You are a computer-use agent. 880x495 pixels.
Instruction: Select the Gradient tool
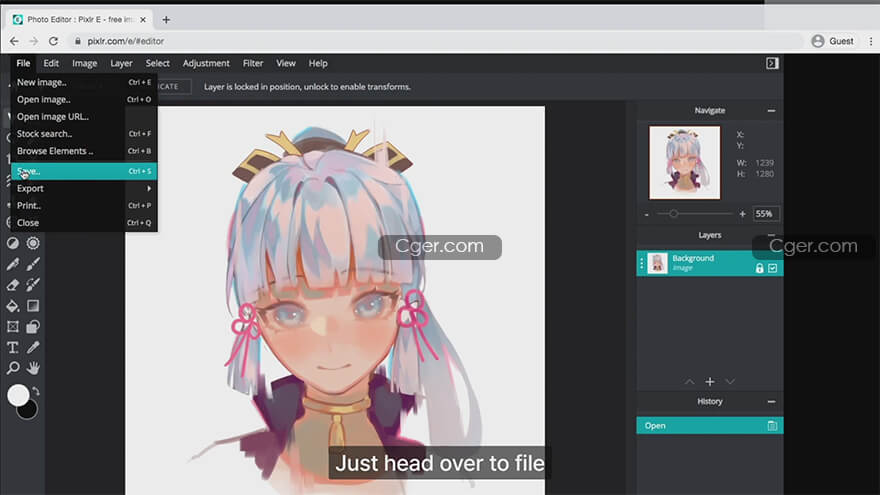(33, 306)
